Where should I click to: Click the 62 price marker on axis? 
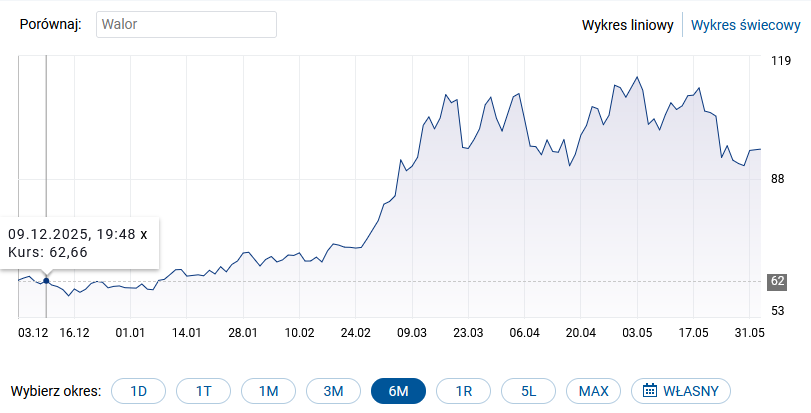[777, 281]
